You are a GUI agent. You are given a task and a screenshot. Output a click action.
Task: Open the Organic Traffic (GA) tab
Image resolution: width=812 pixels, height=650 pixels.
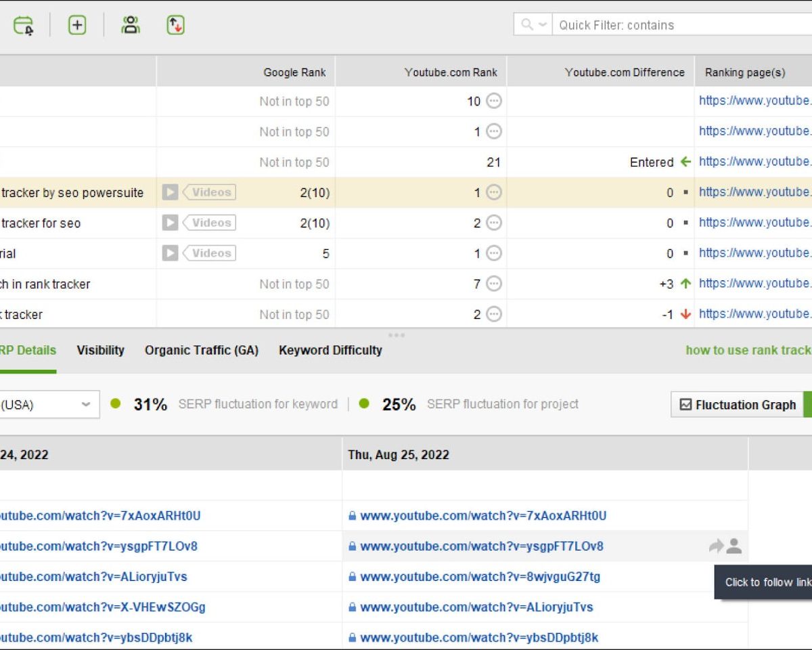(x=202, y=350)
